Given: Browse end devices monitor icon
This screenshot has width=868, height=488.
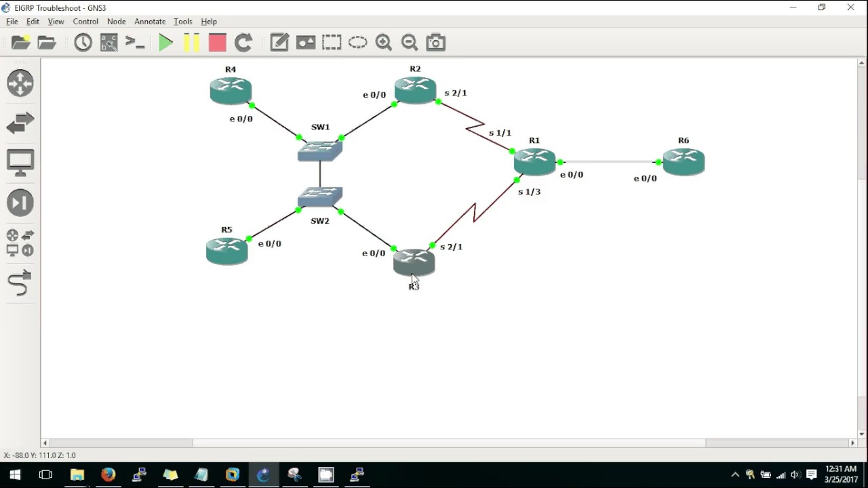Looking at the screenshot, I should click(20, 163).
